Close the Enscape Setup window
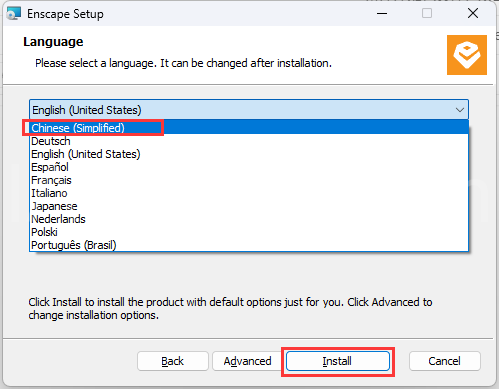The image size is (499, 389). coord(473,14)
